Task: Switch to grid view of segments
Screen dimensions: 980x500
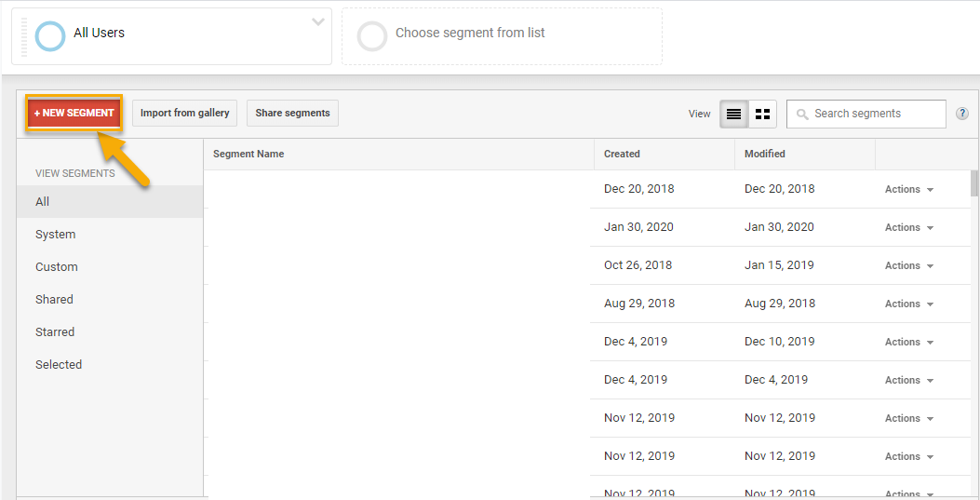Action: coord(762,114)
